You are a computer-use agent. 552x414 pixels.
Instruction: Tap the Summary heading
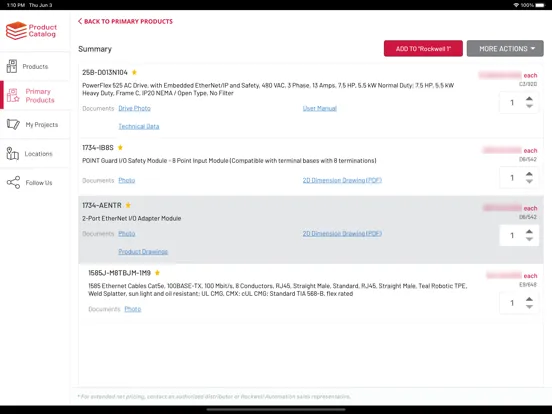point(95,49)
